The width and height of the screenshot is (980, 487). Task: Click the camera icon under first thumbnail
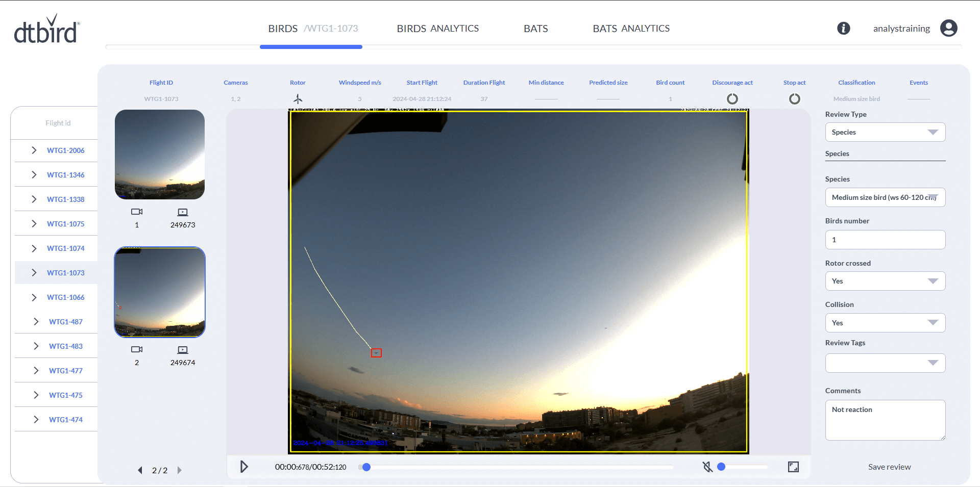[x=137, y=212]
